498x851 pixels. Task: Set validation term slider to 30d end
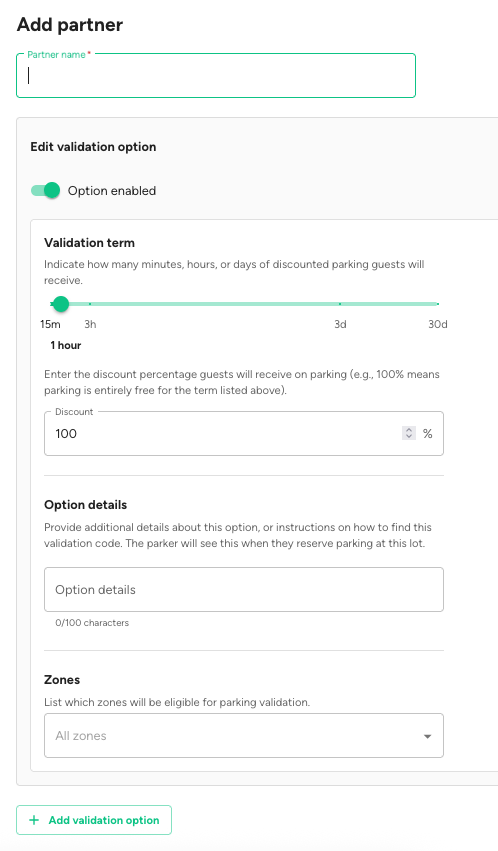pyautogui.click(x=438, y=304)
